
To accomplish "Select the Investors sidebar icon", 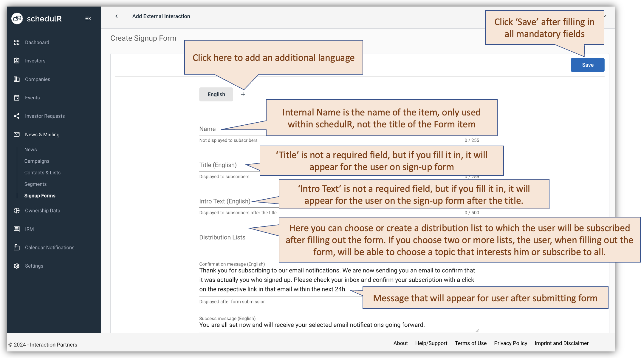I will [x=17, y=61].
